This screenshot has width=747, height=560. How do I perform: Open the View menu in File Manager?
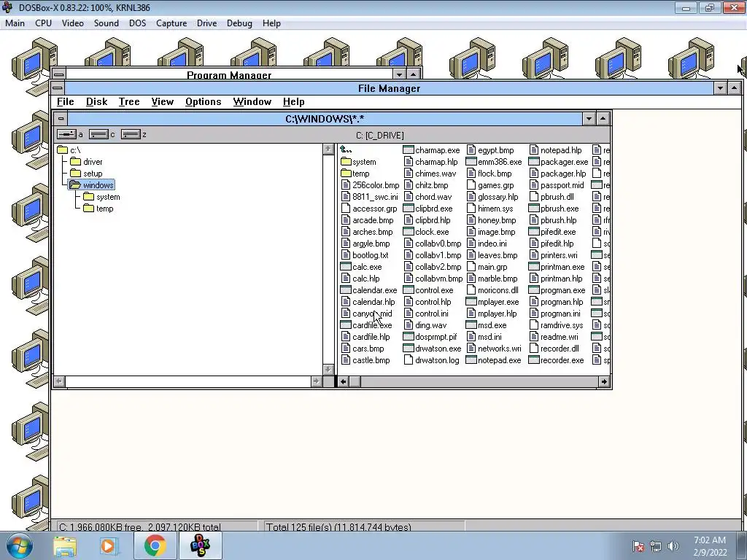(163, 102)
